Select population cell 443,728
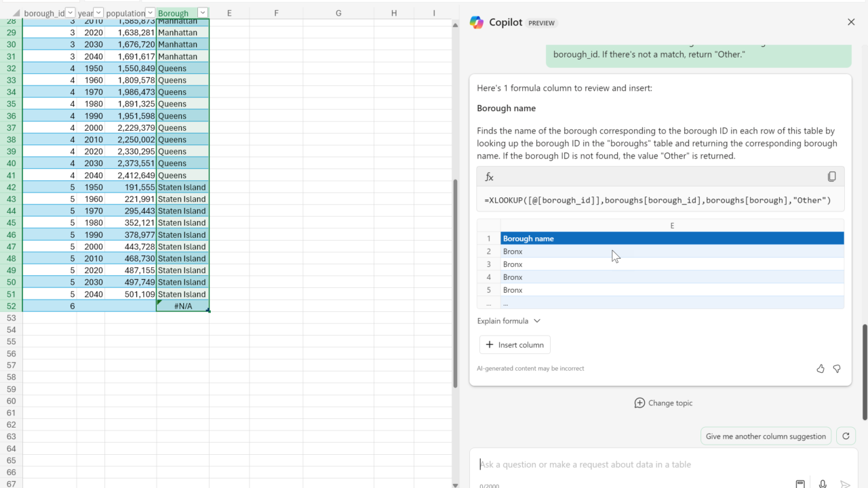The width and height of the screenshot is (868, 488). pyautogui.click(x=130, y=247)
